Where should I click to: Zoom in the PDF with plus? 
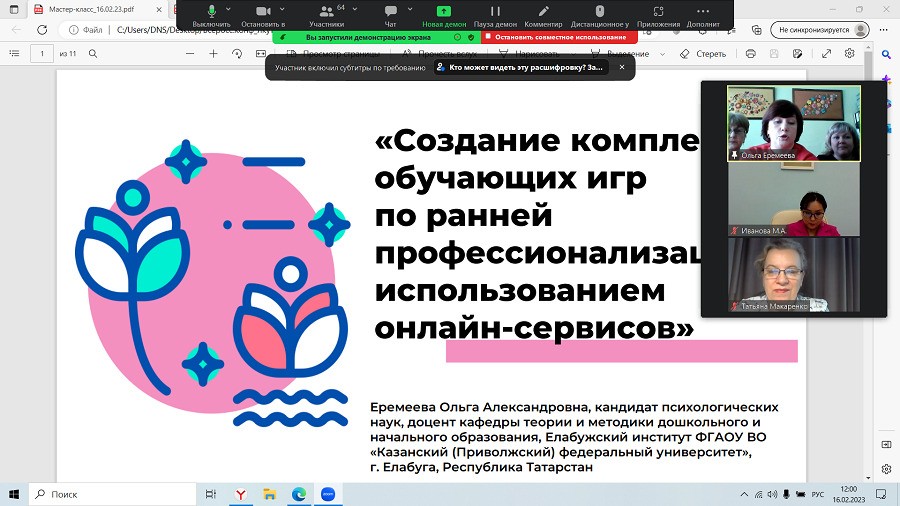click(x=214, y=53)
